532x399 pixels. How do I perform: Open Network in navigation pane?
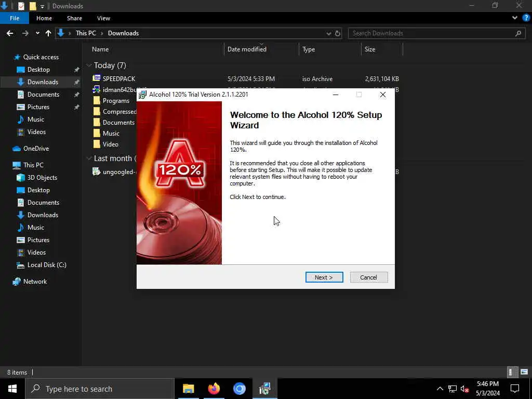coord(35,281)
